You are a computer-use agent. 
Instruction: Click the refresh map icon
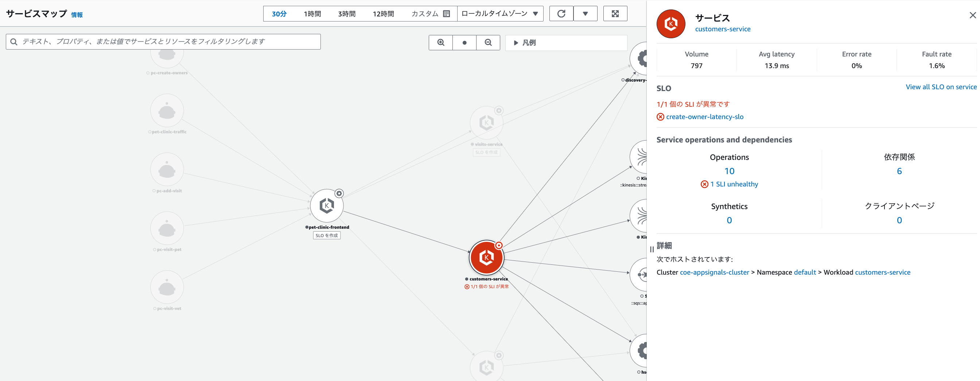(x=561, y=14)
